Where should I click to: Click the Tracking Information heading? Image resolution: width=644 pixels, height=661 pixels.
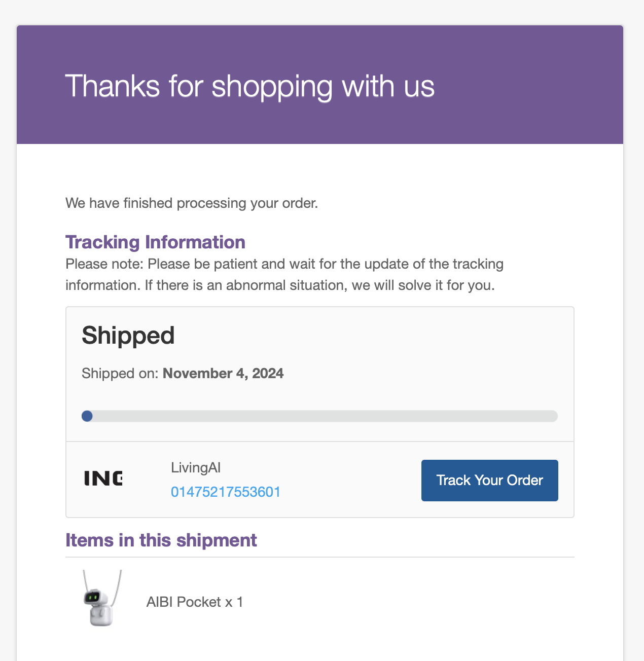155,242
